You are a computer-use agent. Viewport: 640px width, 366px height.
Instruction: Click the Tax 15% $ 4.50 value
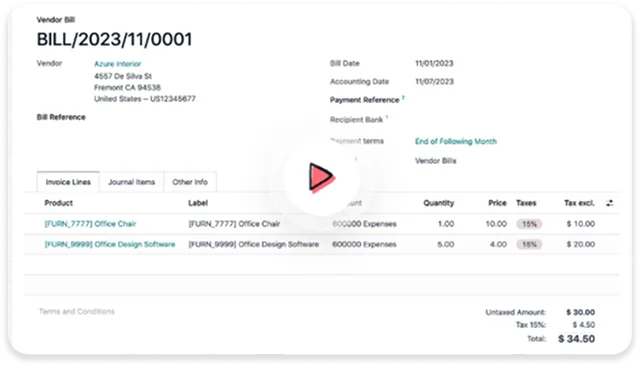tap(583, 325)
